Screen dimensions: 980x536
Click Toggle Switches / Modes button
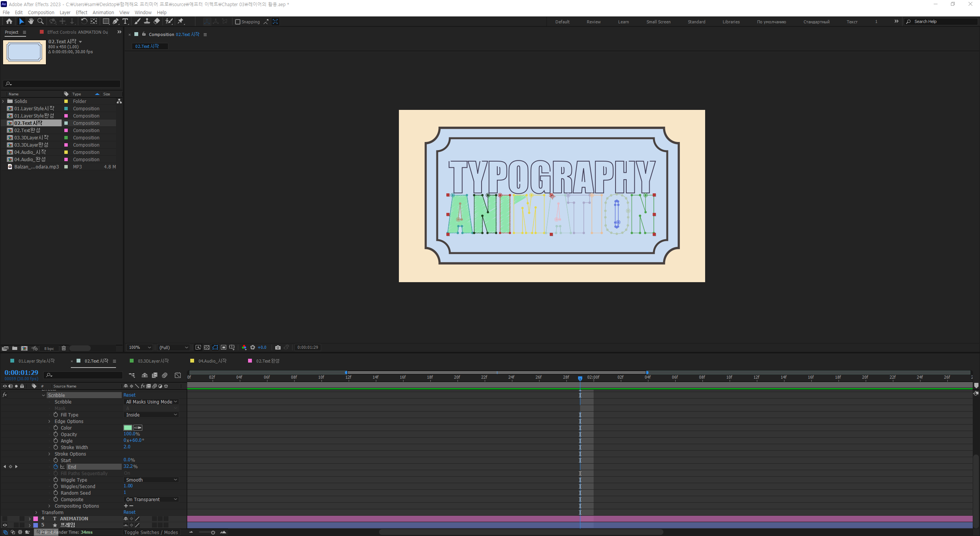pos(151,533)
